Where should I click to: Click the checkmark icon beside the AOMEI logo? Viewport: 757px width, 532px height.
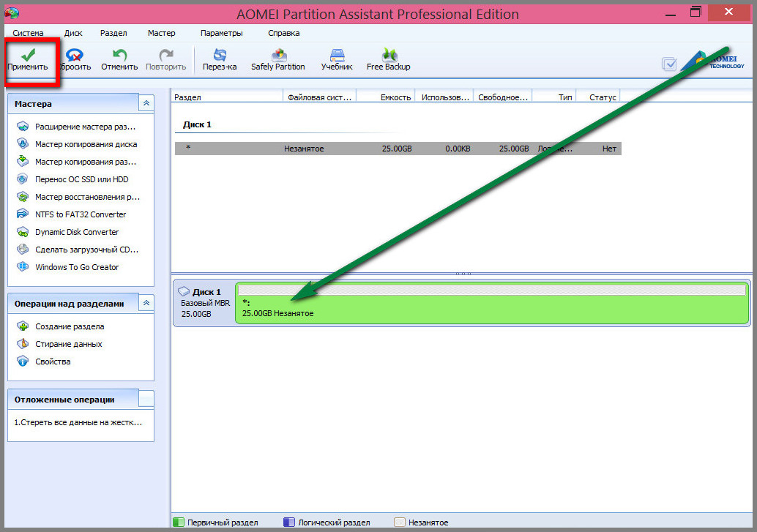point(669,64)
